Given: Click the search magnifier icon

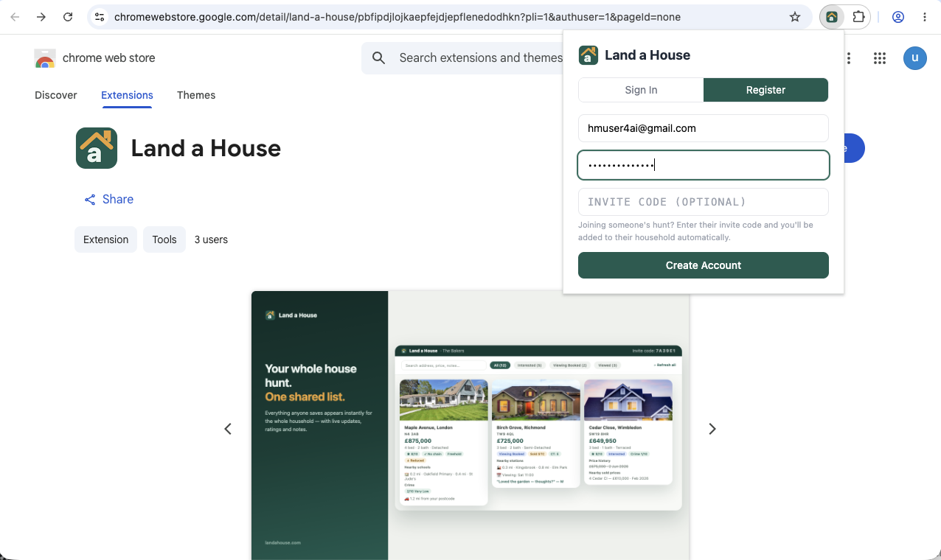Looking at the screenshot, I should 379,58.
